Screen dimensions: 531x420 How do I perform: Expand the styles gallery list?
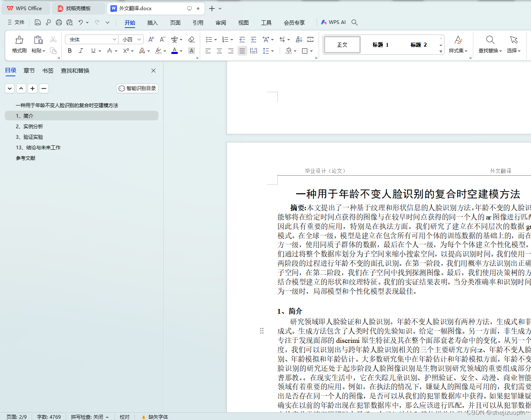pyautogui.click(x=441, y=52)
